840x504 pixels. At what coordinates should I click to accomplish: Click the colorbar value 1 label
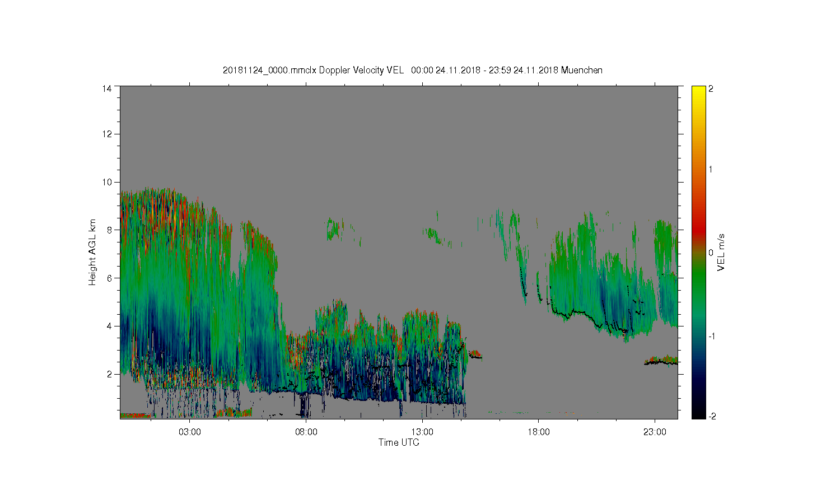pyautogui.click(x=711, y=169)
